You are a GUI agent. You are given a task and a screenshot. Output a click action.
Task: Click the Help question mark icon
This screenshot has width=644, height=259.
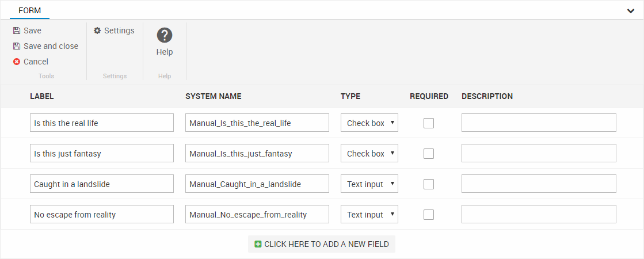point(165,35)
